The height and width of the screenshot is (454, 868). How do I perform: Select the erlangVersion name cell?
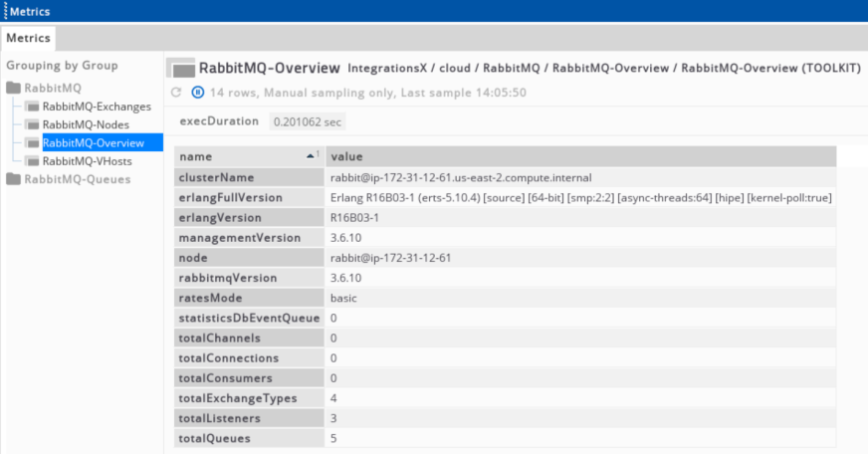250,218
